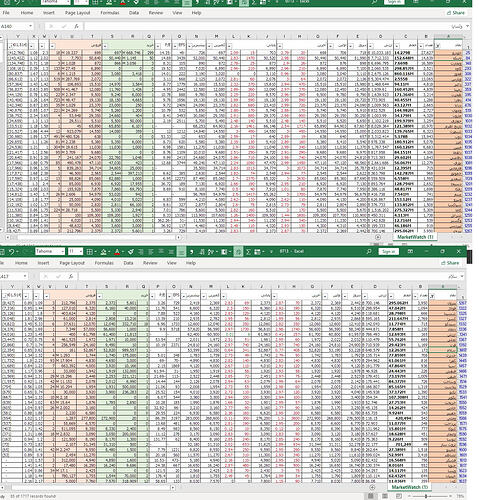Expand the formula bar in the lower window
Screen dimensions: 479x500
coord(462,276)
